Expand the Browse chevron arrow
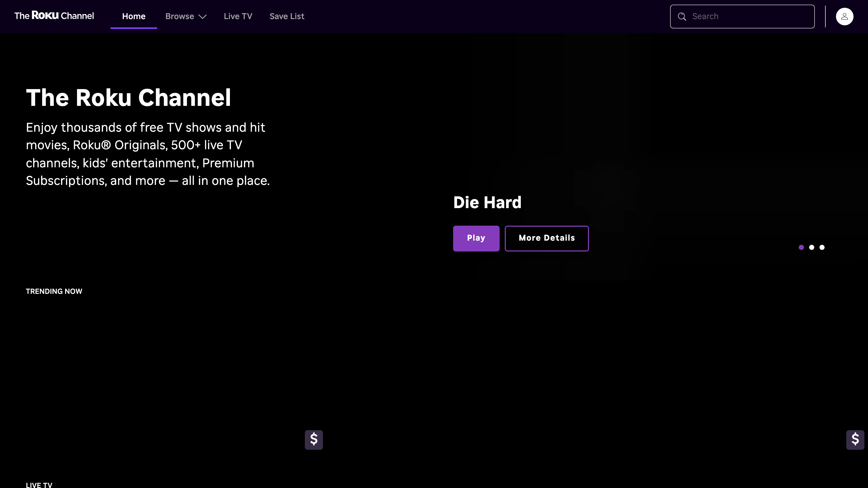The width and height of the screenshot is (868, 488). (x=203, y=17)
